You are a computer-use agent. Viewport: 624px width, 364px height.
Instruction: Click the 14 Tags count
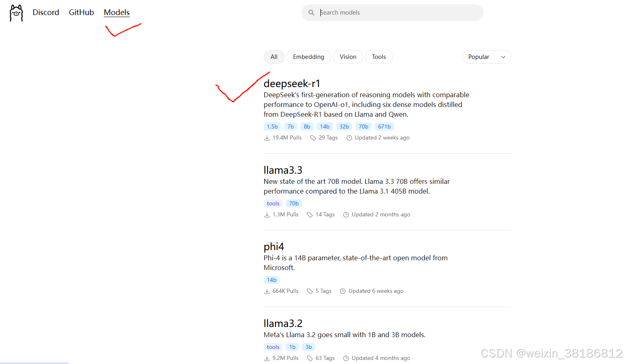(325, 215)
